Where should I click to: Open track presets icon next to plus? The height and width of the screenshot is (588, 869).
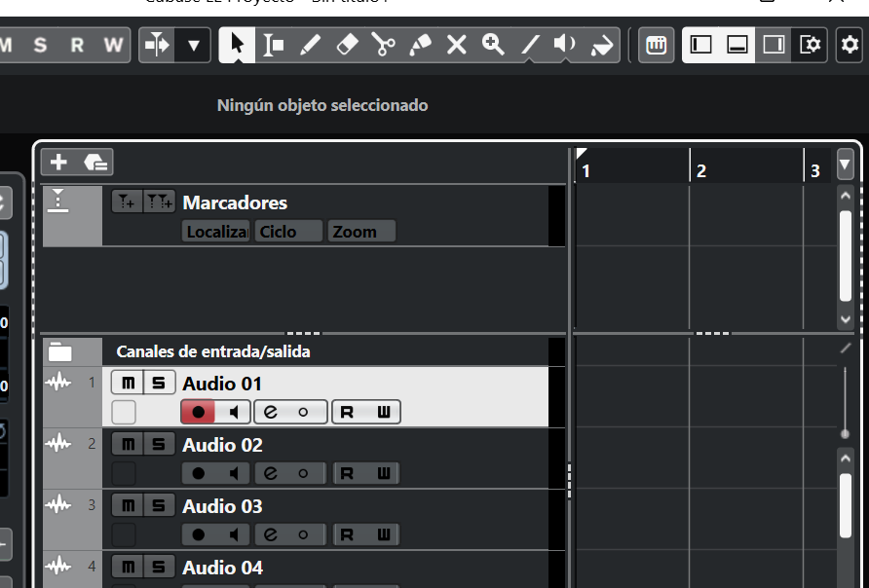pos(95,163)
